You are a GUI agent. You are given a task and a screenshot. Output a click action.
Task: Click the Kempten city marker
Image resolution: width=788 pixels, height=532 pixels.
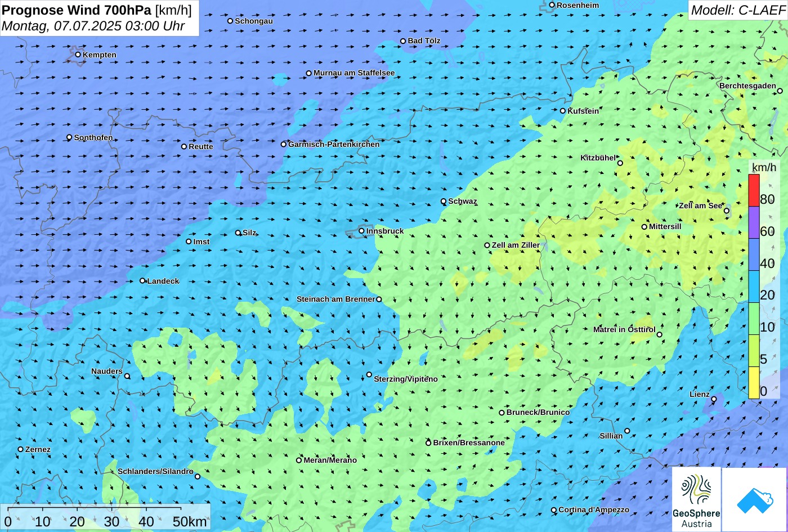(x=78, y=55)
